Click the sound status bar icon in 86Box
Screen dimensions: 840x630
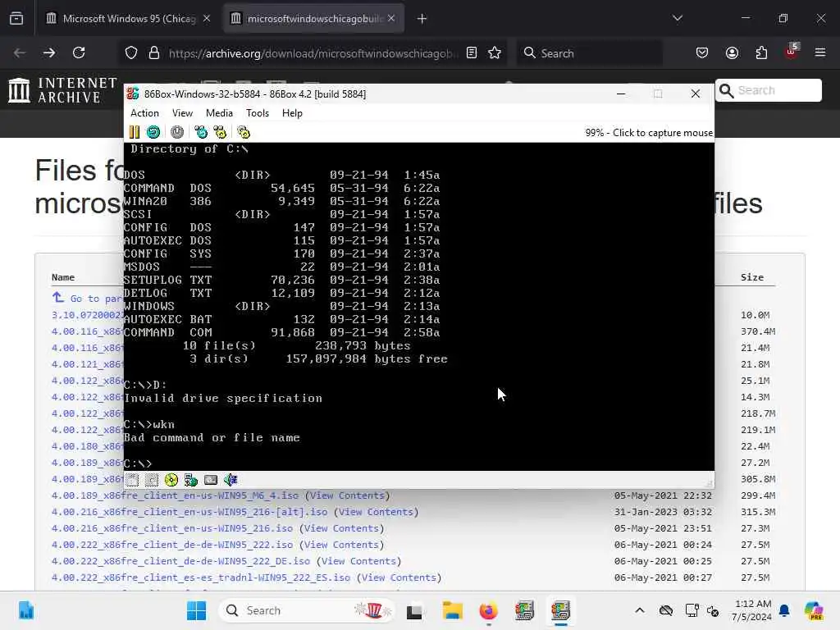[231, 480]
